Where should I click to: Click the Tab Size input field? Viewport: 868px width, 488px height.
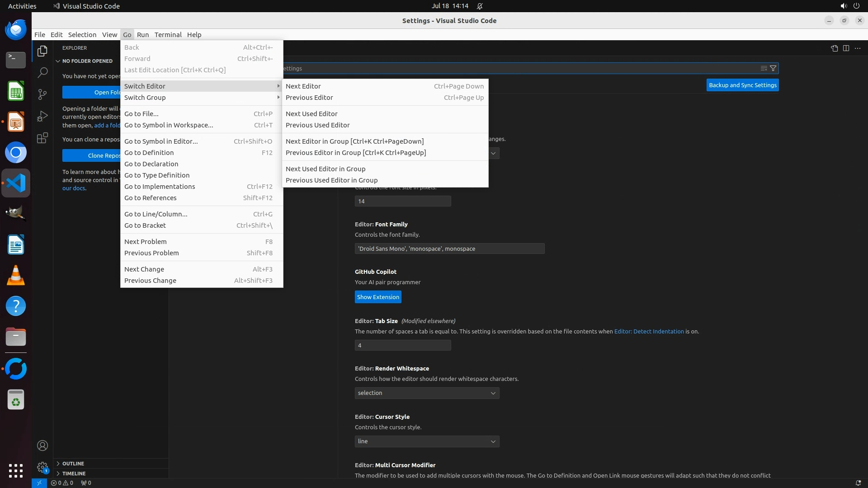(402, 345)
